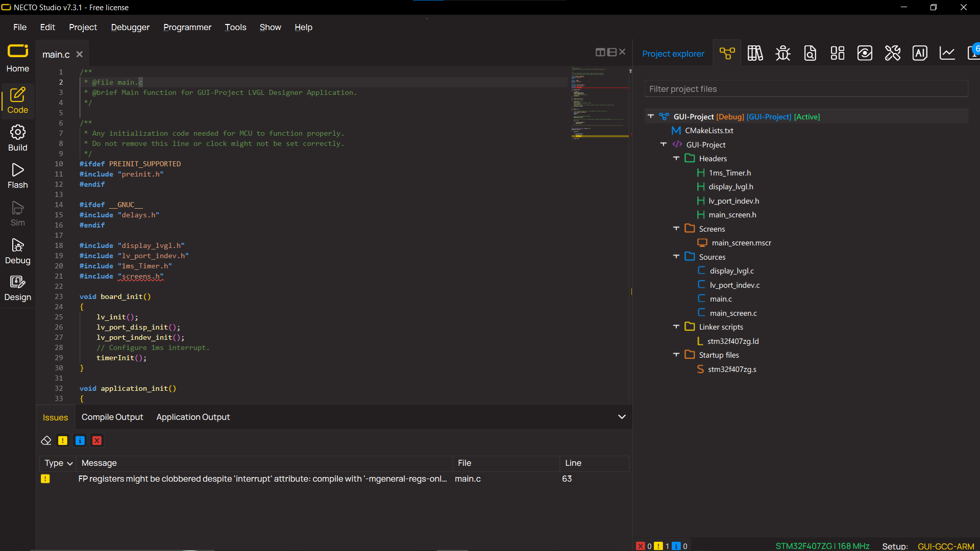The width and height of the screenshot is (980, 551).
Task: Open the Design sidebar icon
Action: pyautogui.click(x=17, y=288)
